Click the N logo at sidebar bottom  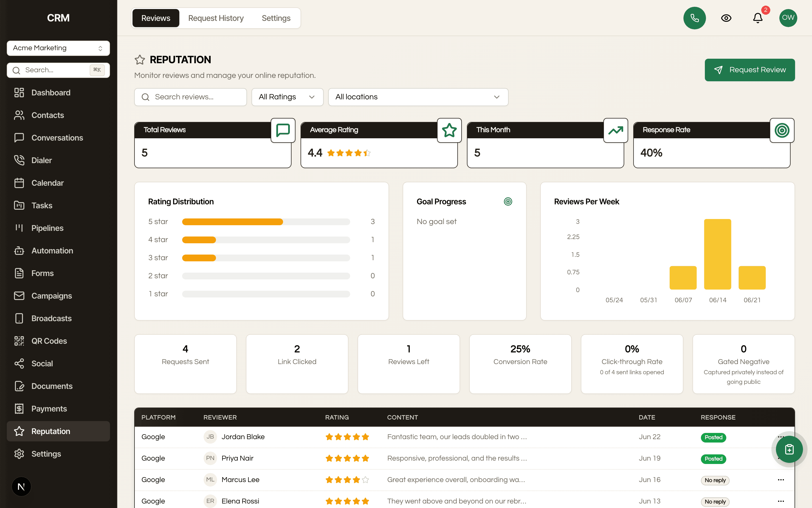point(21,487)
